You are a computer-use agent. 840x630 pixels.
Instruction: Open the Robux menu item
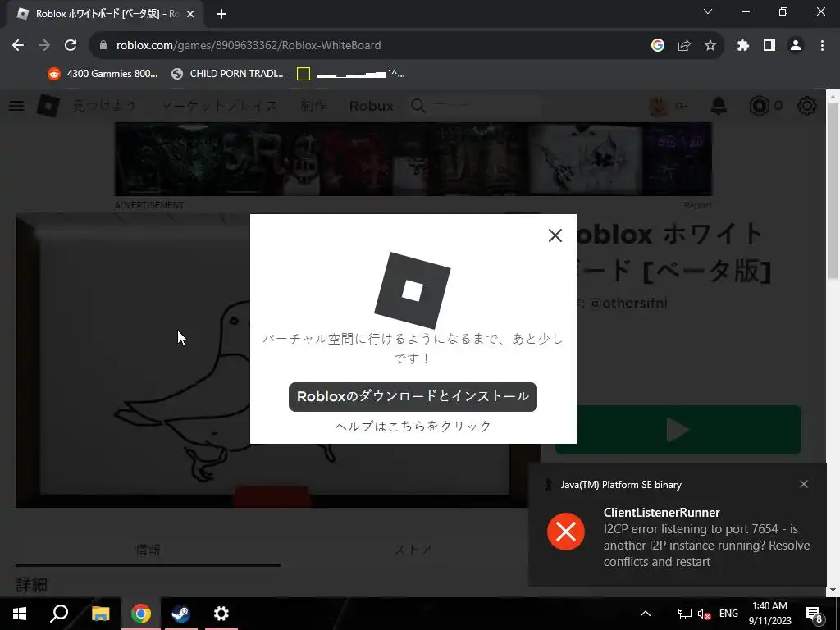[x=372, y=106]
